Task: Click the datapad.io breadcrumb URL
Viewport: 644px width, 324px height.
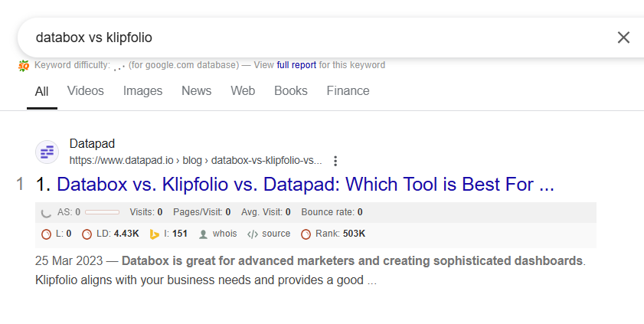Action: [x=195, y=161]
